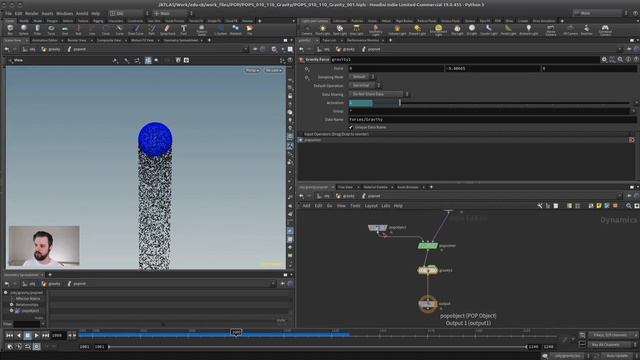This screenshot has height=360, width=640.
Task: Toggle the Unique Data Name checkbox
Action: click(x=351, y=127)
